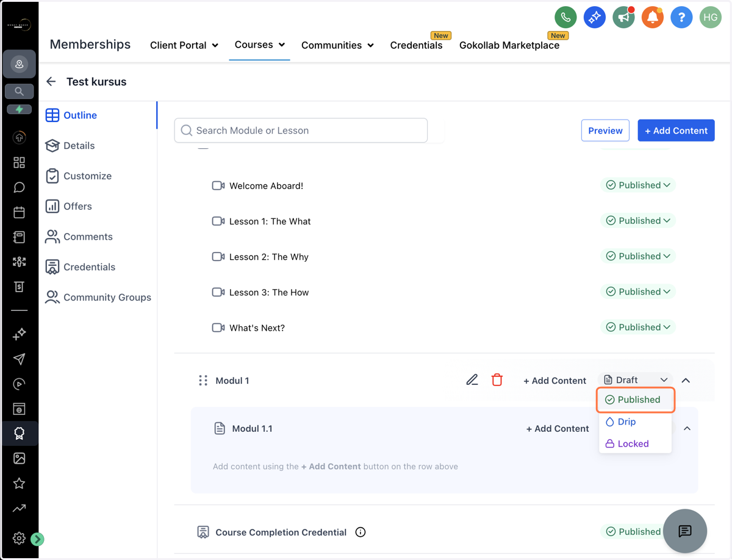The image size is (732, 560).
Task: Open the Comments section
Action: click(79, 237)
